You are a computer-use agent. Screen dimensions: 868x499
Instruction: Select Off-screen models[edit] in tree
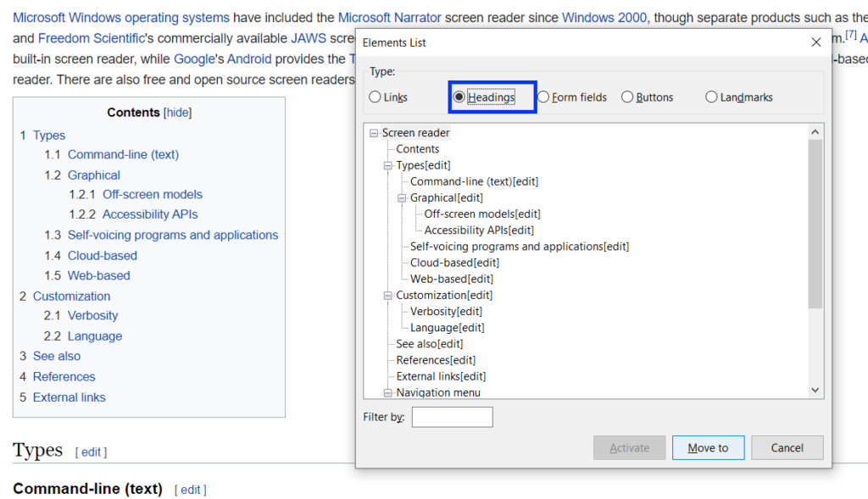[x=482, y=214]
